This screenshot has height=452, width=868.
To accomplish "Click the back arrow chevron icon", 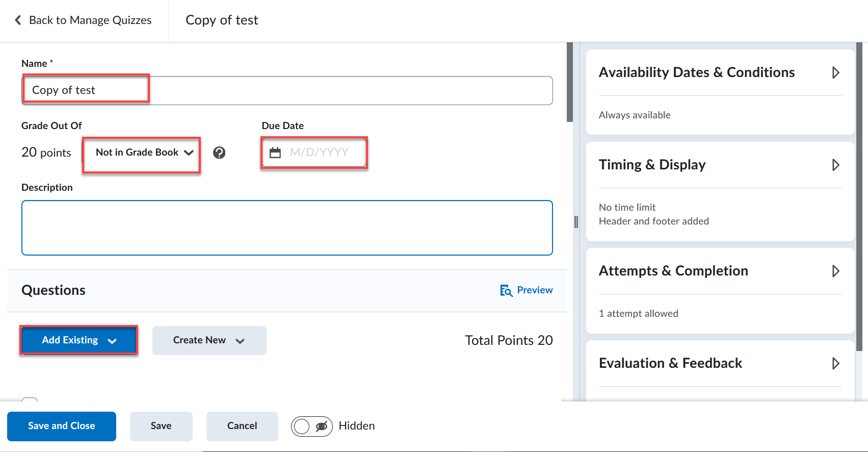I will click(18, 20).
